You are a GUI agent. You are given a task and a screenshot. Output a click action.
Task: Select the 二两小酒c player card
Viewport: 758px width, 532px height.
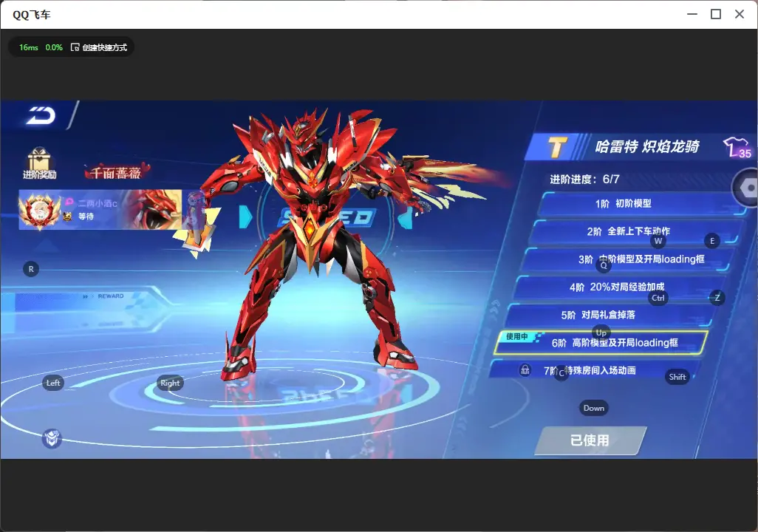(x=100, y=209)
